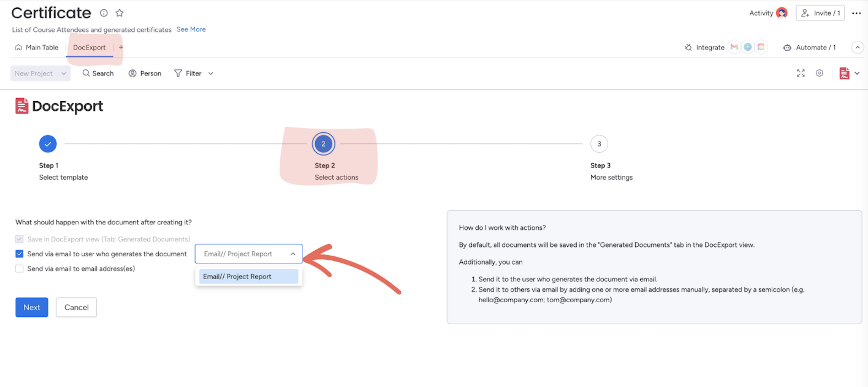Click the Filter label
The height and width of the screenshot is (387, 868).
point(193,73)
